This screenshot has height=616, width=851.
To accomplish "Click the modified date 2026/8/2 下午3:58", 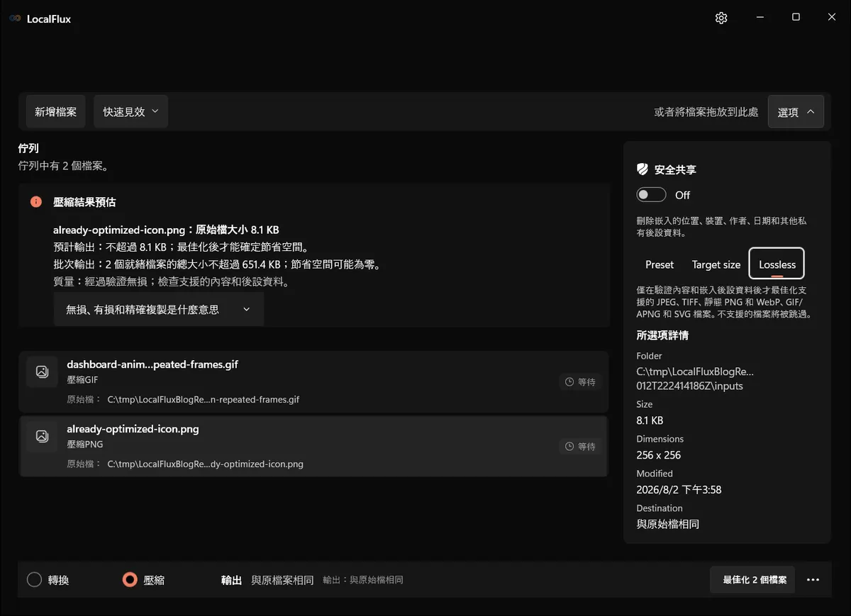I will (679, 490).
